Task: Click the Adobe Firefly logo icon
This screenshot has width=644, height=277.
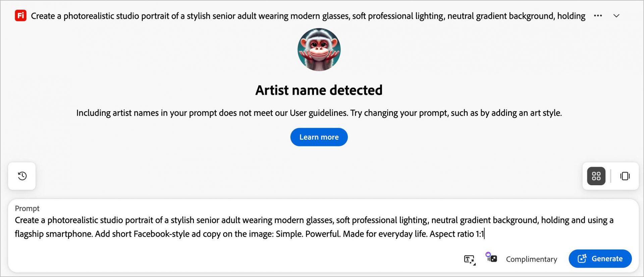Action: [x=20, y=16]
